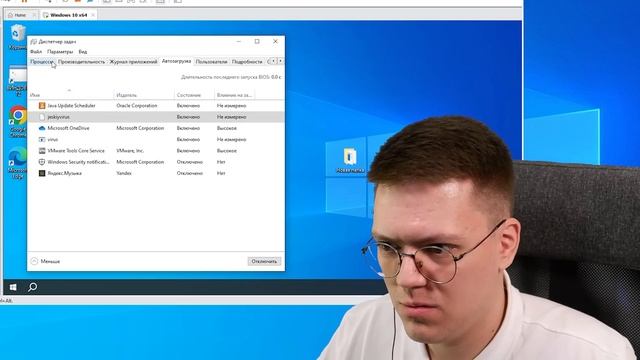Click the Windows Start button
640x360 pixels.
[x=13, y=287]
